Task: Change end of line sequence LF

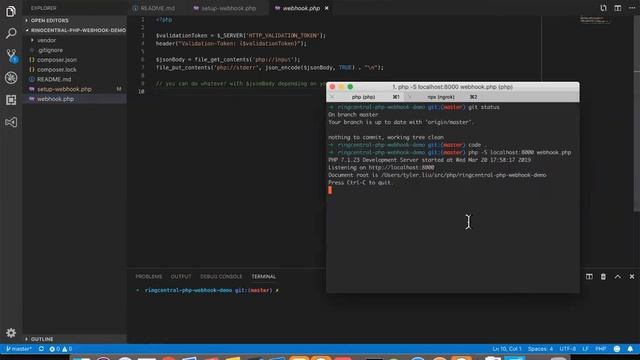Action: (585, 349)
